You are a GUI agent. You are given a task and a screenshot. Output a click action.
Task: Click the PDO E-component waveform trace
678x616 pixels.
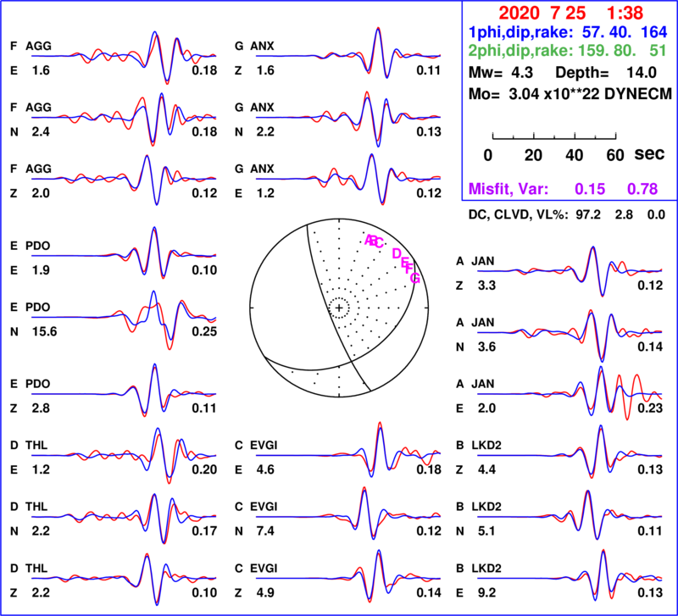pos(124,253)
